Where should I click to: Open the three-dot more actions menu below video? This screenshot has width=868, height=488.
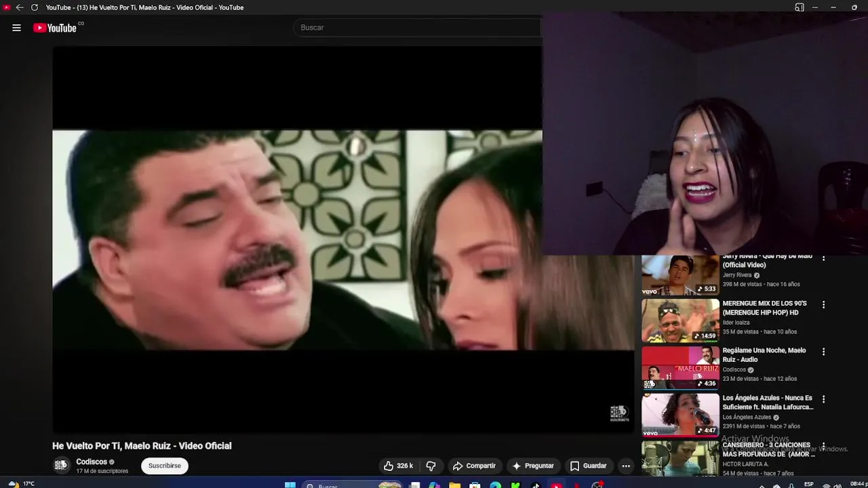click(x=626, y=466)
